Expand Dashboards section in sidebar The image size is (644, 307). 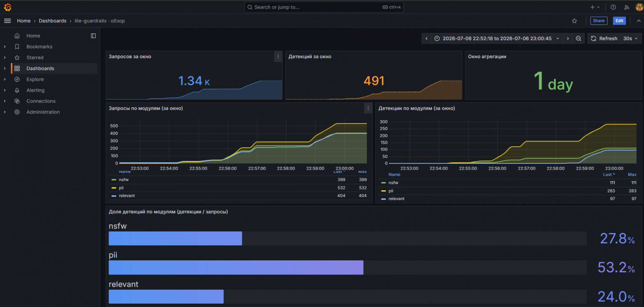[5, 68]
